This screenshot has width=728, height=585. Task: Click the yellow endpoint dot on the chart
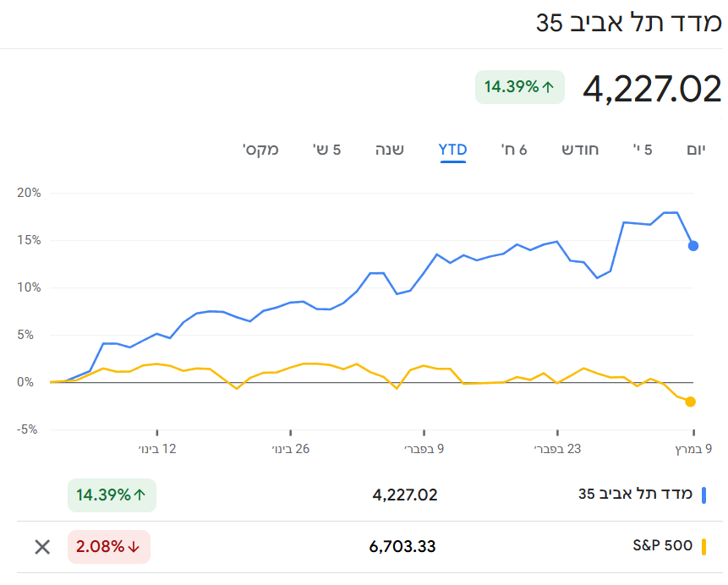(691, 402)
